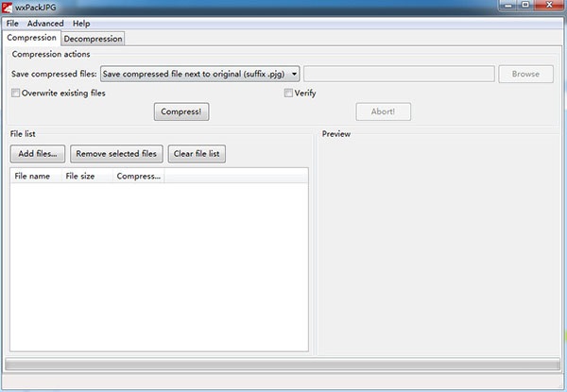Select the Compression tab

pos(31,38)
